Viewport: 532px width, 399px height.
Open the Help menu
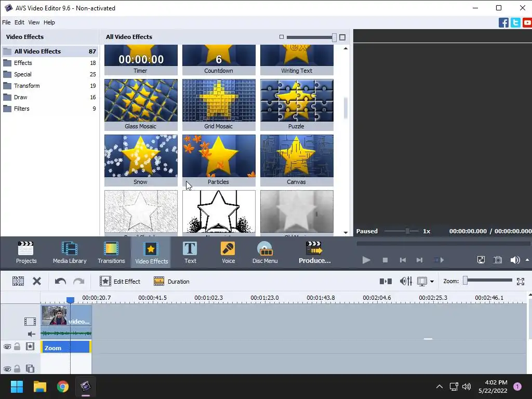[x=49, y=22]
